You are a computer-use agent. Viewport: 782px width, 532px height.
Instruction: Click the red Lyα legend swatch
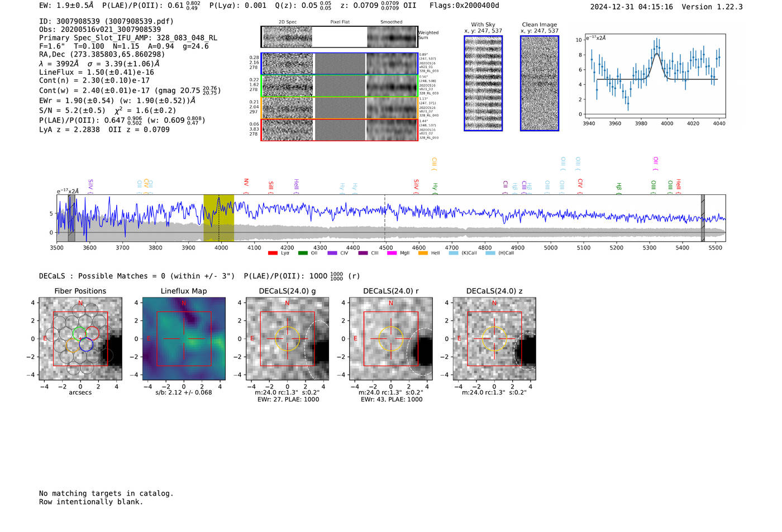(273, 253)
